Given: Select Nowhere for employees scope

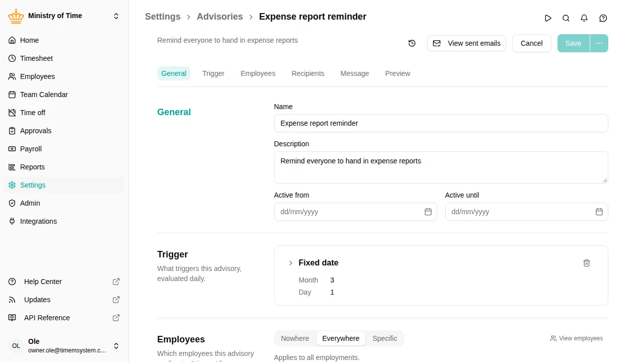Looking at the screenshot, I should [x=295, y=338].
